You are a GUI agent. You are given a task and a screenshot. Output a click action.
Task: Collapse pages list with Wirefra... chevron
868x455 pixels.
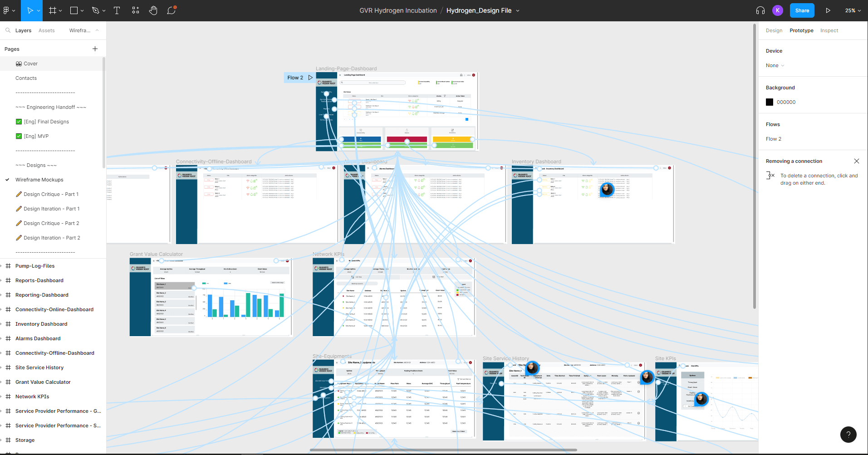[97, 30]
